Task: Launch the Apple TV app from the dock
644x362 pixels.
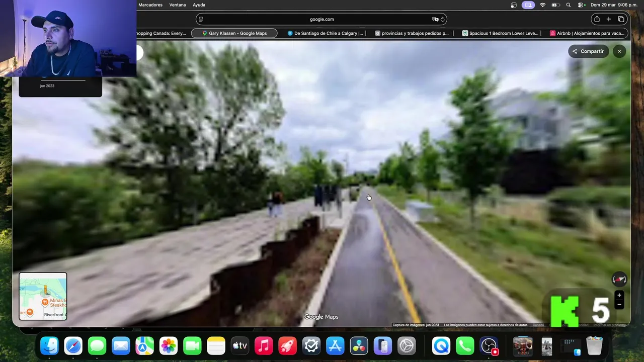Action: tap(240, 346)
